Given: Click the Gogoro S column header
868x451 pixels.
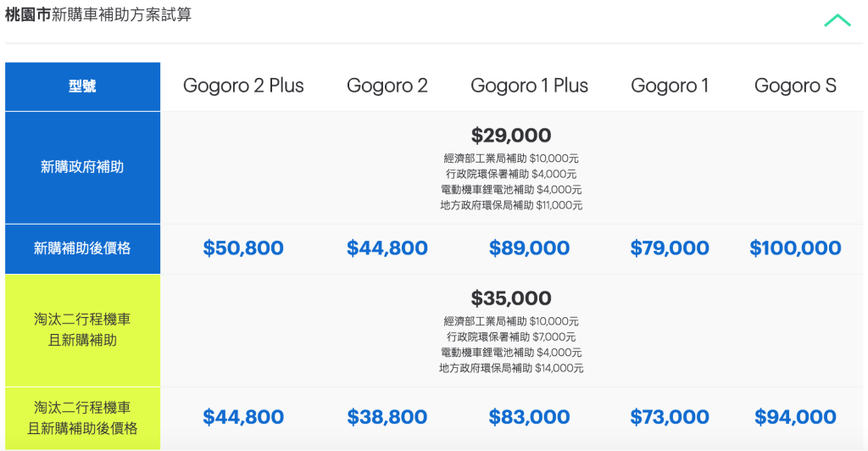Looking at the screenshot, I should [795, 86].
